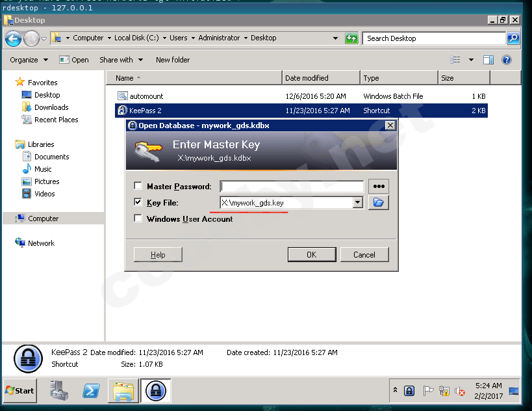Image resolution: width=532 pixels, height=411 pixels.
Task: Open the recent locations dropdown arrow
Action: [x=44, y=39]
